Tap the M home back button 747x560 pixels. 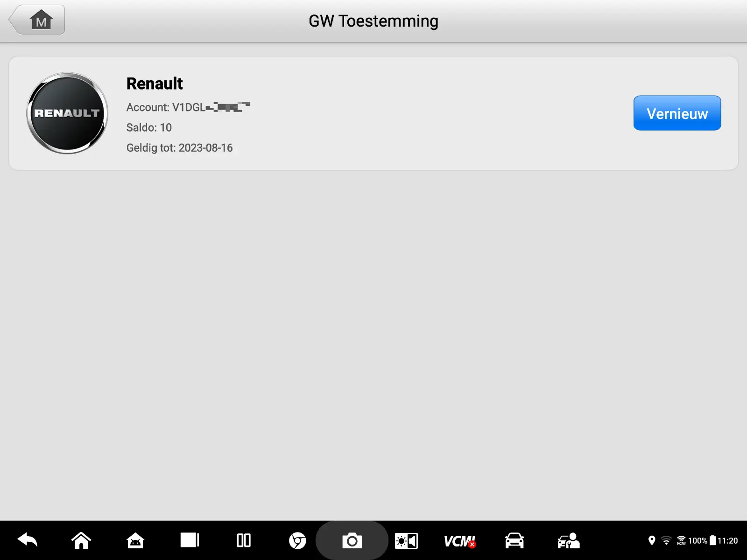pos(37,20)
